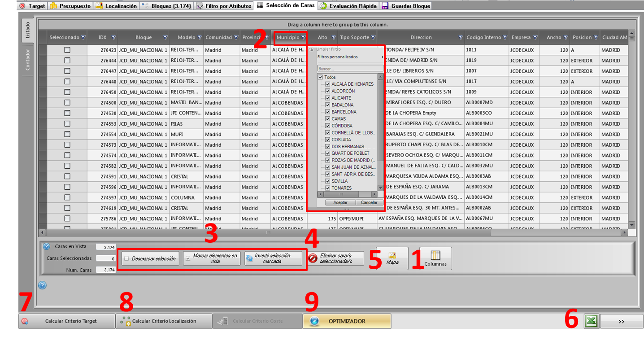
Task: Open the Municipio column filter dropdown
Action: click(303, 38)
